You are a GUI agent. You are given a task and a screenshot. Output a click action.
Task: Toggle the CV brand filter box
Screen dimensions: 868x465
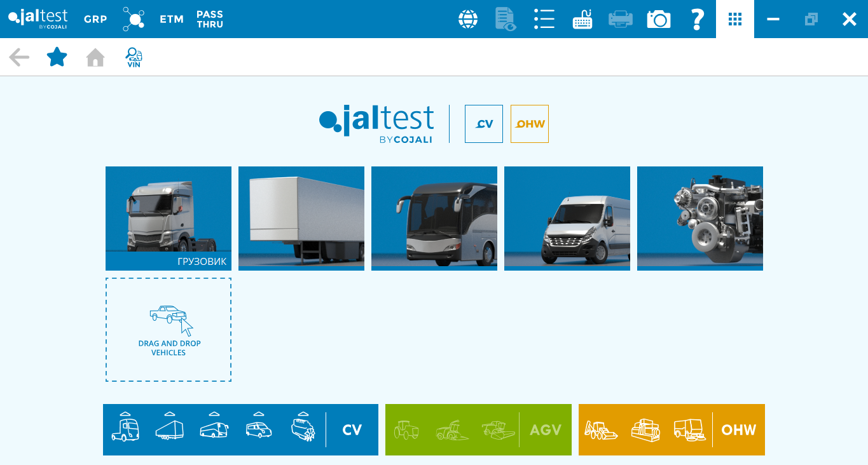(x=484, y=124)
